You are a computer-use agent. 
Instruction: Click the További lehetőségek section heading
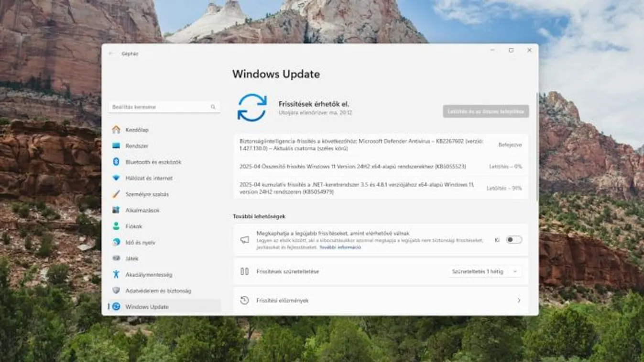click(x=259, y=216)
